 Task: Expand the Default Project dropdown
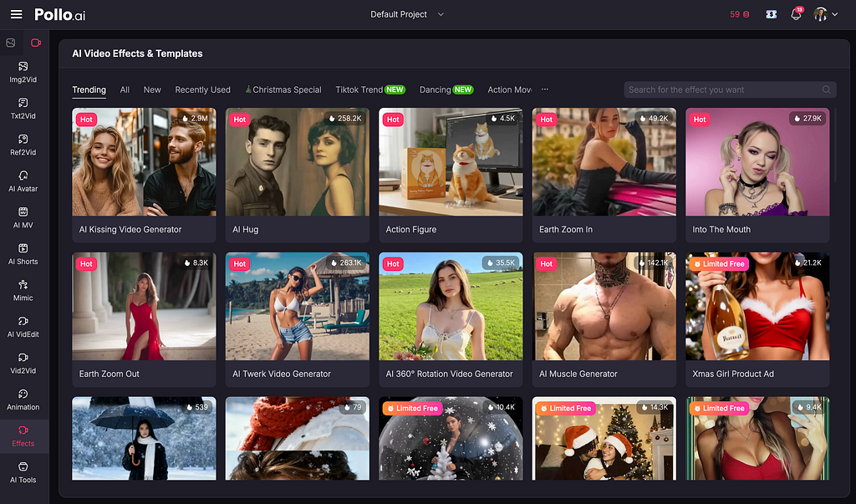pos(407,14)
